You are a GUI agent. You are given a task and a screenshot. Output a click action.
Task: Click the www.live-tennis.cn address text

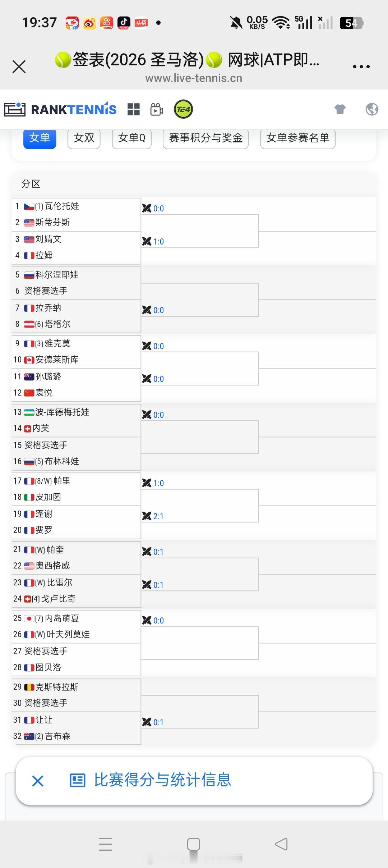tap(194, 78)
